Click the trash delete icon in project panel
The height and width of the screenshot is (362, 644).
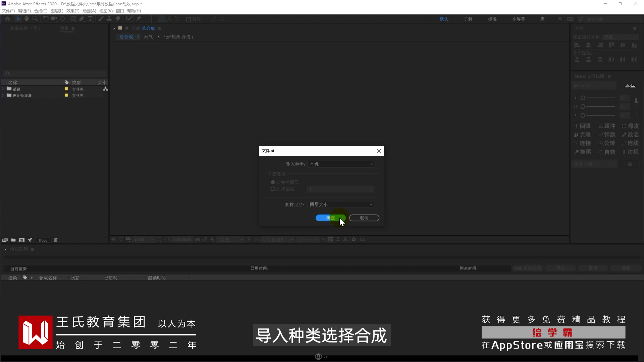tap(56, 240)
